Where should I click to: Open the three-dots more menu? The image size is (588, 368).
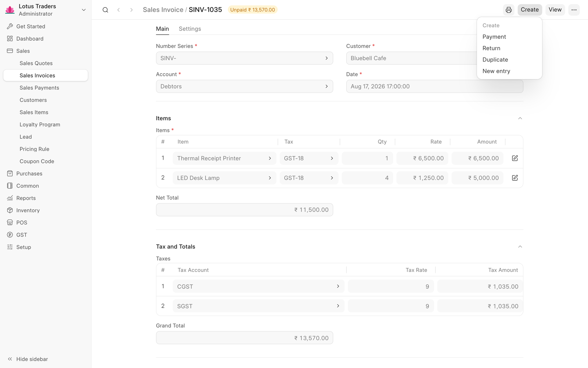point(574,10)
